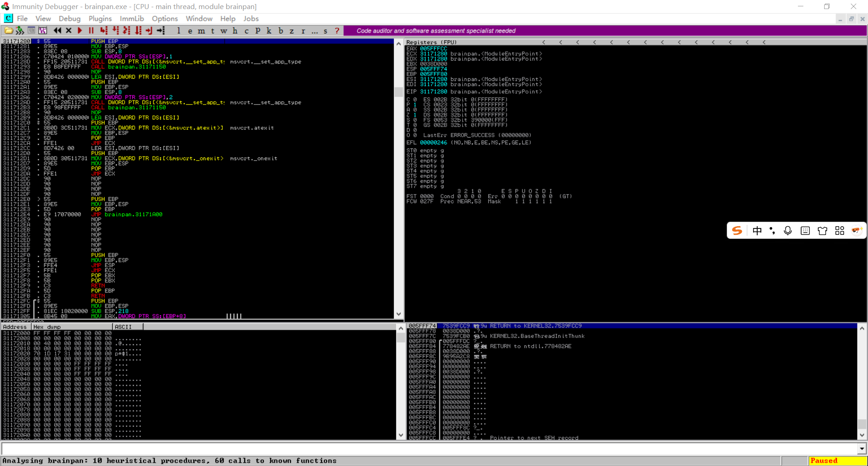Click the Sogou microphone voice input icon
Viewport: 868px width, 466px height.
point(788,231)
